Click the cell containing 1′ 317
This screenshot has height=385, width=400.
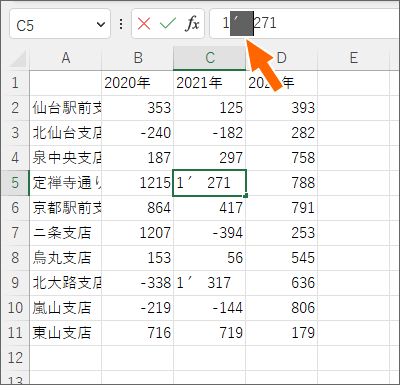coord(210,283)
